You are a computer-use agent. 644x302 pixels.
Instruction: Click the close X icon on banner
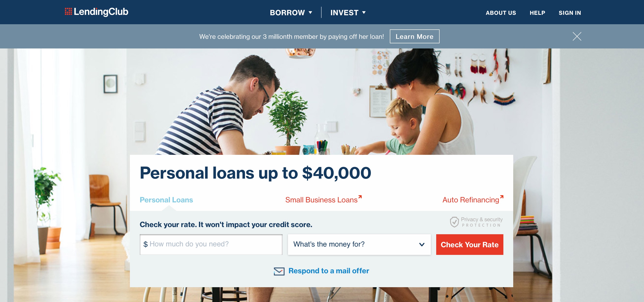point(577,36)
